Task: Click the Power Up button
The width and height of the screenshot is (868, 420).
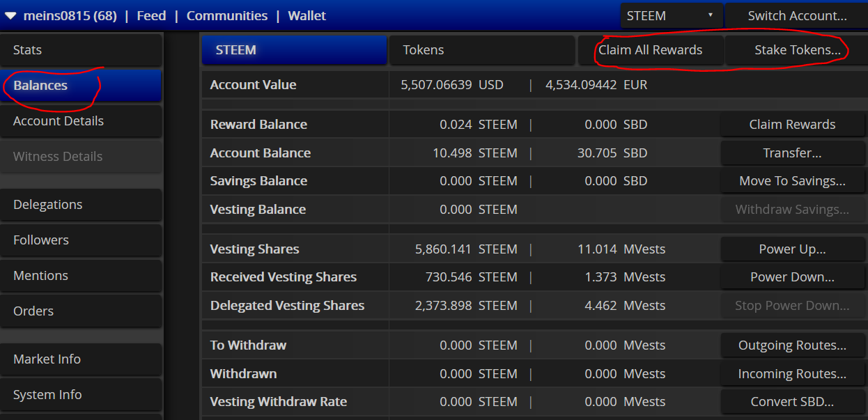Action: tap(792, 249)
